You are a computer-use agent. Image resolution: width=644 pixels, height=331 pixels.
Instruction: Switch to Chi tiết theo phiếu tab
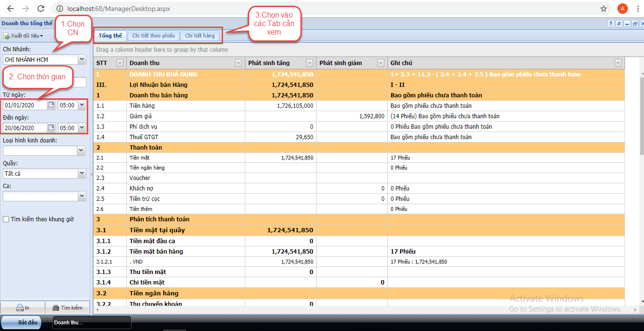coord(153,36)
